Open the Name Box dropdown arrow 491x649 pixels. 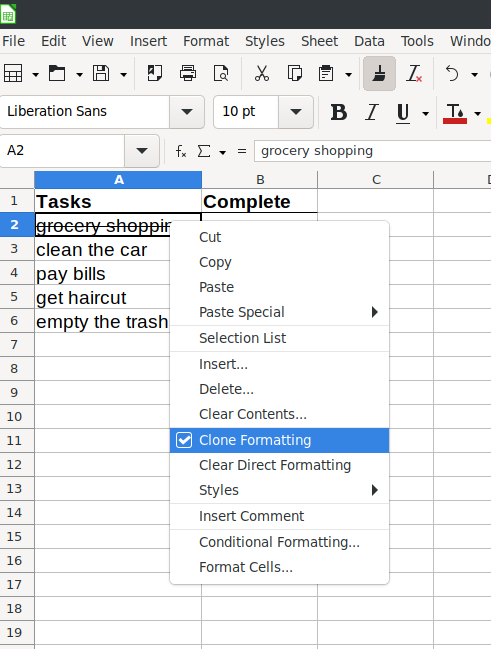142,151
